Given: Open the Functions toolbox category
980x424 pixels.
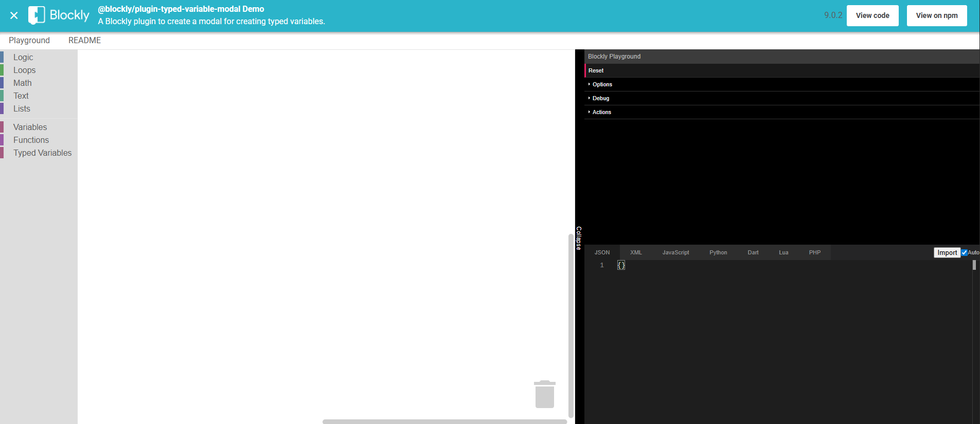Looking at the screenshot, I should pyautogui.click(x=39, y=140).
